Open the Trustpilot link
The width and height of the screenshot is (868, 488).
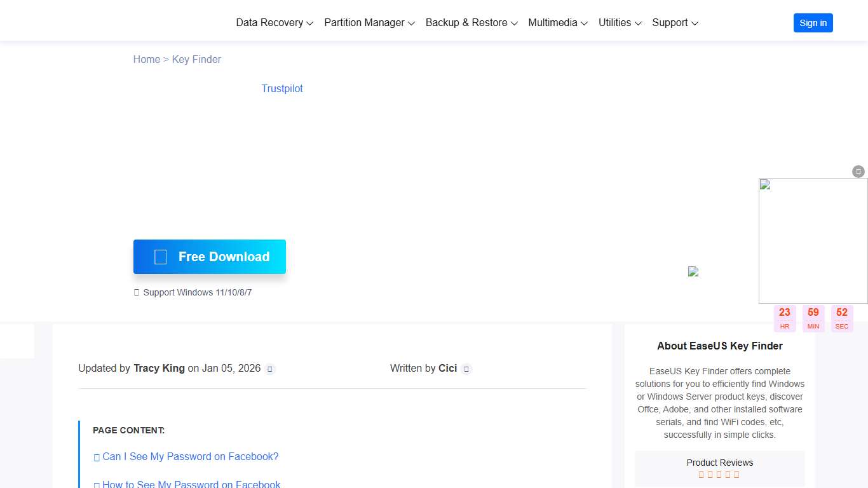tap(282, 89)
